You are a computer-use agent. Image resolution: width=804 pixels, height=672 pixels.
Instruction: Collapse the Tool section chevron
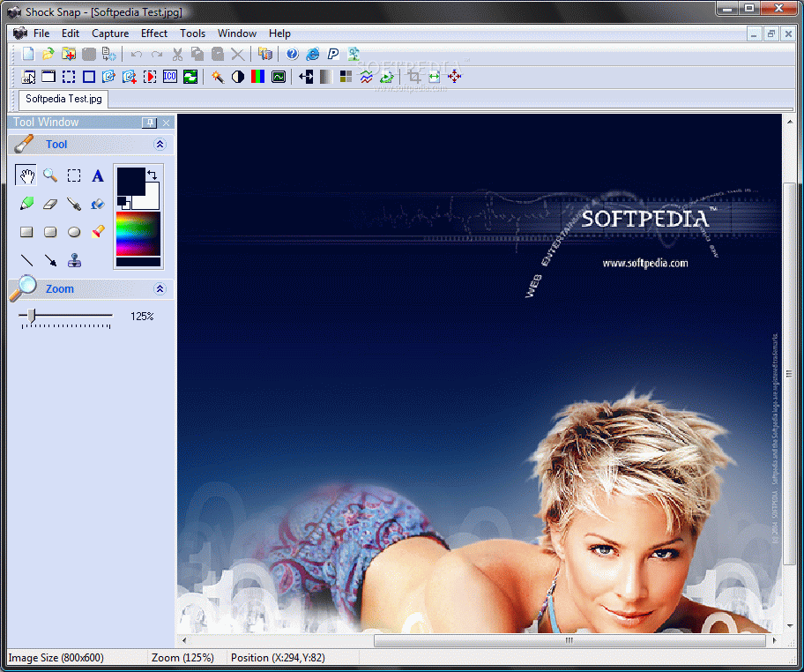tap(160, 144)
